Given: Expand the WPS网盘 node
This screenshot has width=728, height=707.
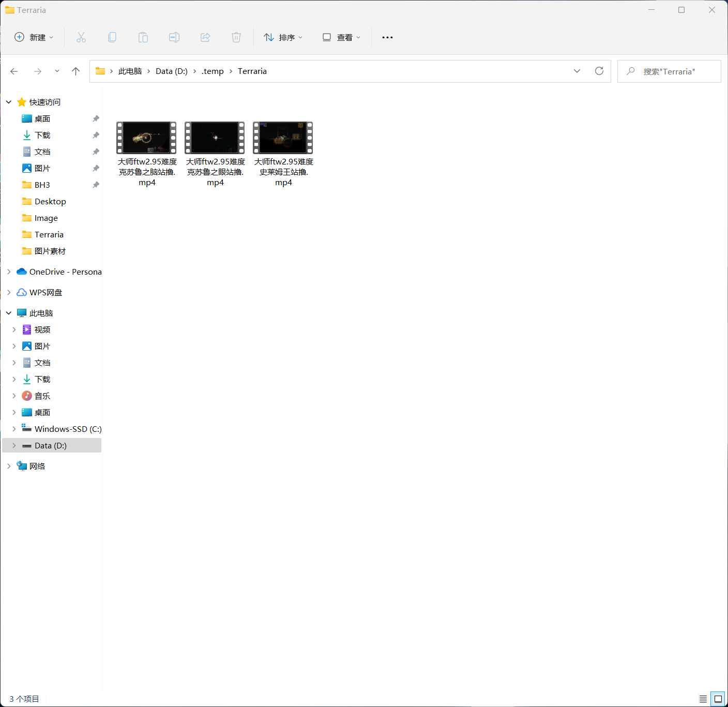Looking at the screenshot, I should pyautogui.click(x=9, y=293).
